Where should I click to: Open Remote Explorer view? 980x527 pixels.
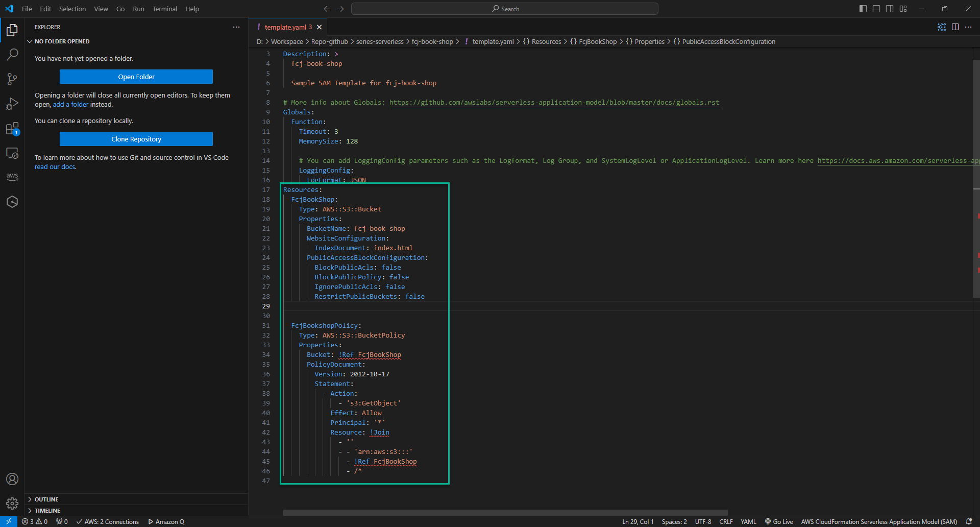(x=12, y=153)
